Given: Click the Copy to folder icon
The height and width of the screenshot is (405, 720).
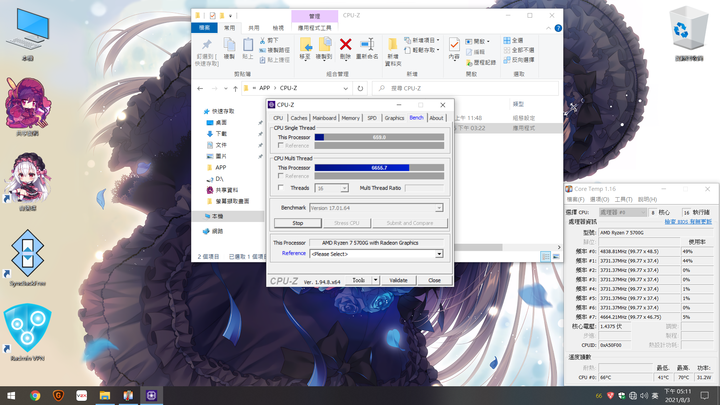Looking at the screenshot, I should [x=324, y=45].
